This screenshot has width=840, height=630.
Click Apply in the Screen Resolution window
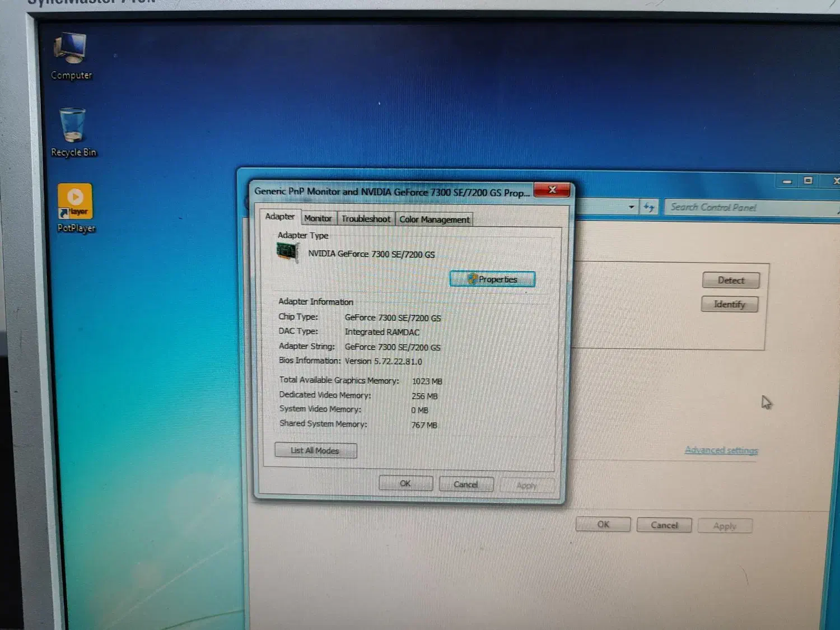725,526
